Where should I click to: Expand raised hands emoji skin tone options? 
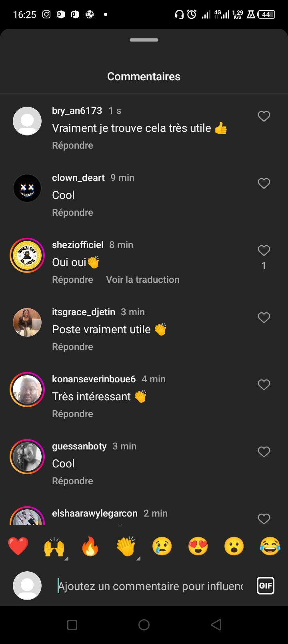66,558
